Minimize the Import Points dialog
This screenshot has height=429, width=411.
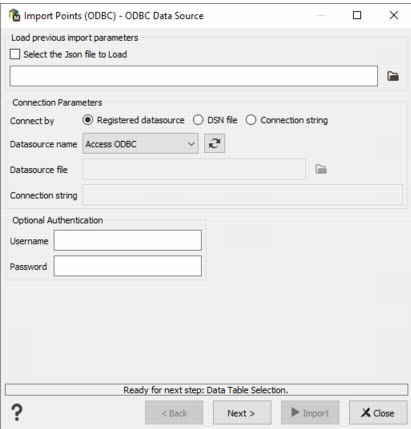tap(321, 15)
